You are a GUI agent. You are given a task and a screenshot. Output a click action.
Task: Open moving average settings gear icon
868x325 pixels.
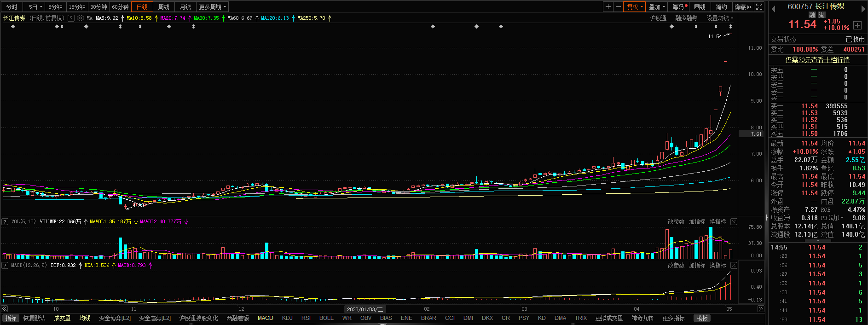(81, 18)
